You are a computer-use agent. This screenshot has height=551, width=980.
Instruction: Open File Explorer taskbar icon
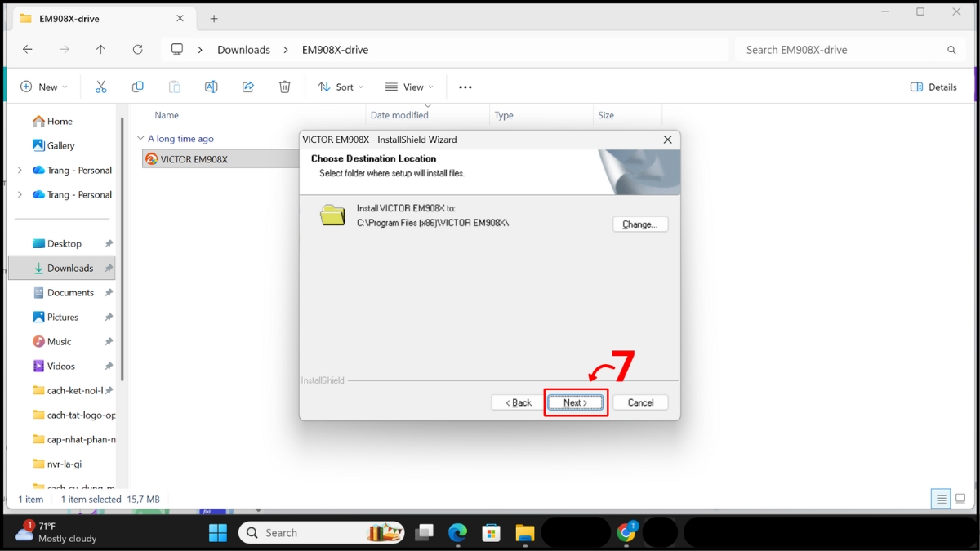[x=524, y=533]
